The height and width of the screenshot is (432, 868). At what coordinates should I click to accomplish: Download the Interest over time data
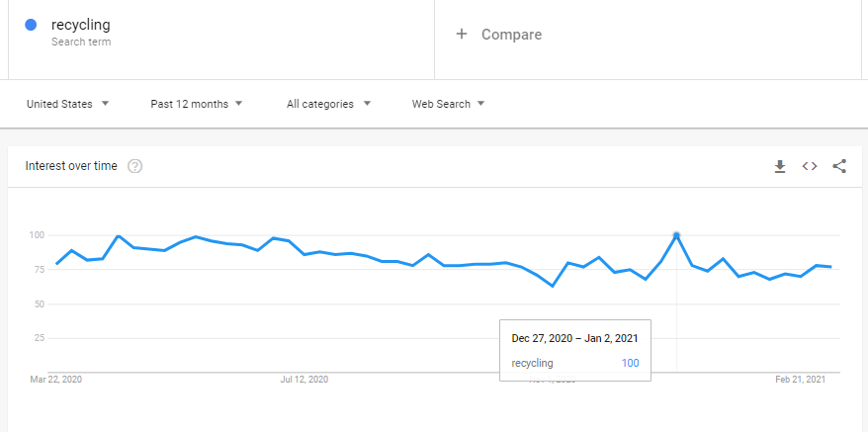[x=780, y=166]
